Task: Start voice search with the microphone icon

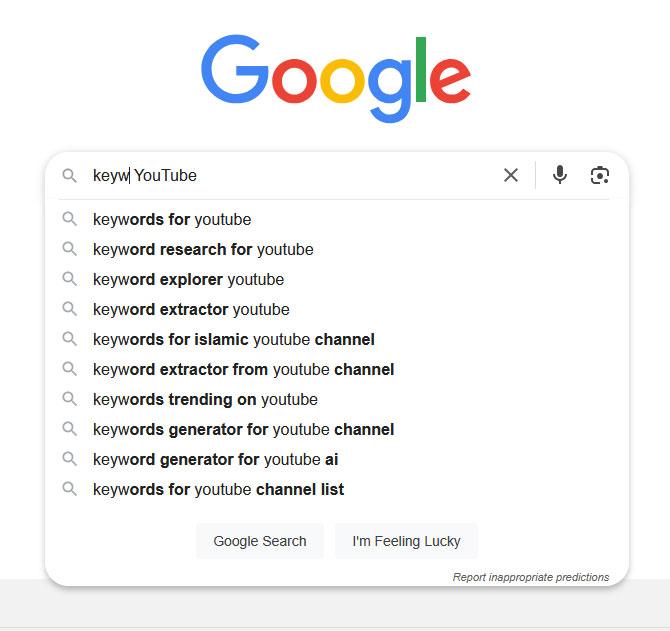Action: pyautogui.click(x=559, y=175)
